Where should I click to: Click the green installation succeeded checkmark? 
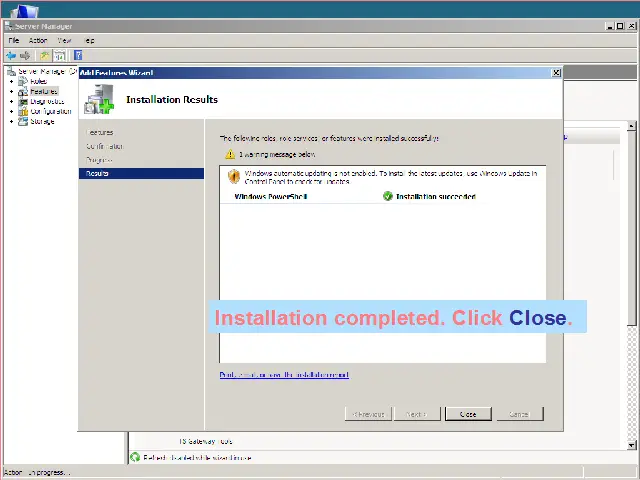[388, 196]
